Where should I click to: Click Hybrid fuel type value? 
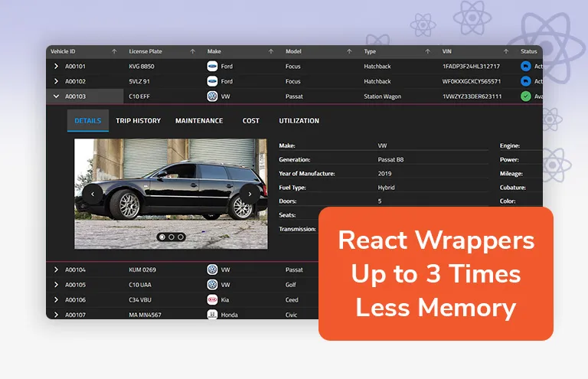click(x=386, y=188)
